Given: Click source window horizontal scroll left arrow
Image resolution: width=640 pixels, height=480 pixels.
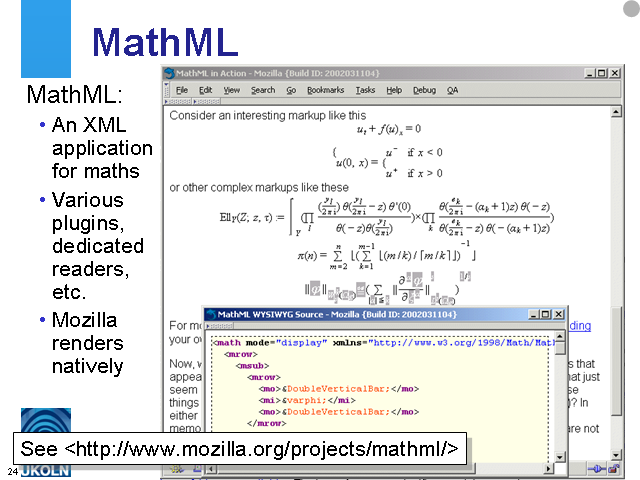Looking at the screenshot, I should point(211,469).
